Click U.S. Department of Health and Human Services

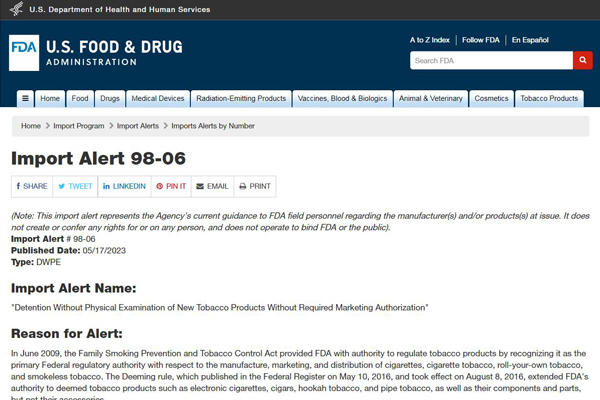(x=120, y=9)
